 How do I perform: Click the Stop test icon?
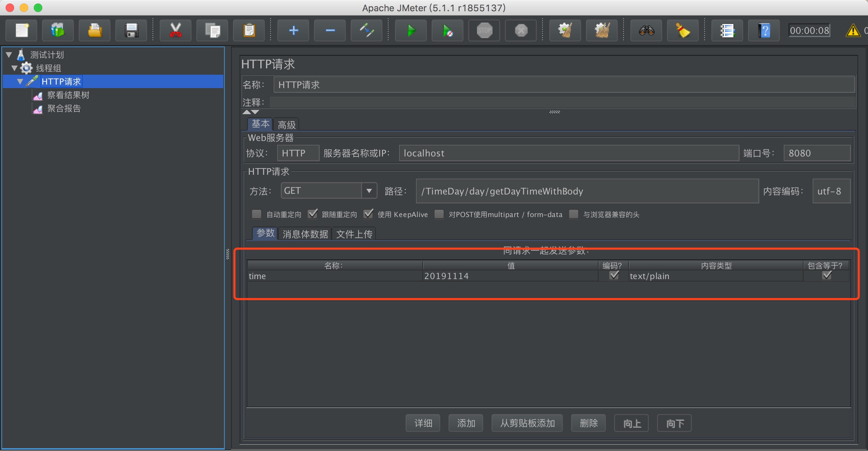click(x=484, y=30)
